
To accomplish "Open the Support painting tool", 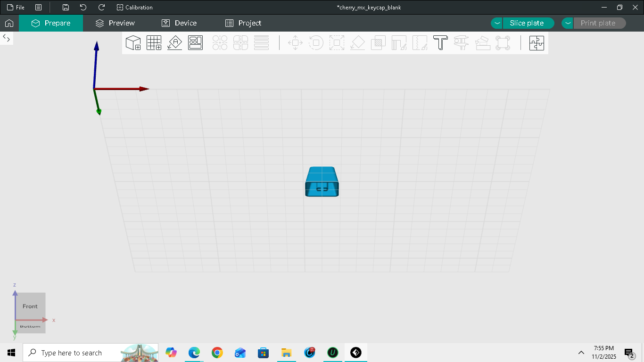I will 399,43.
